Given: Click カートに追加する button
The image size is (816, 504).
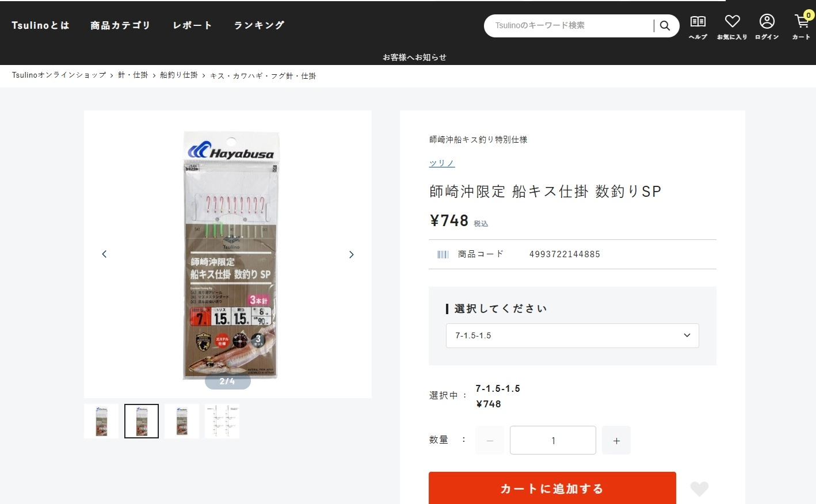Looking at the screenshot, I should [x=552, y=488].
